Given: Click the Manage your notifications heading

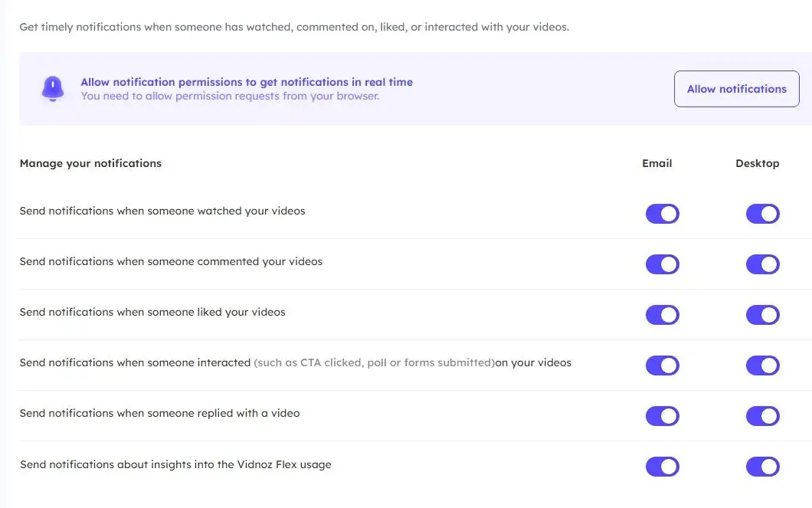Looking at the screenshot, I should tap(90, 163).
